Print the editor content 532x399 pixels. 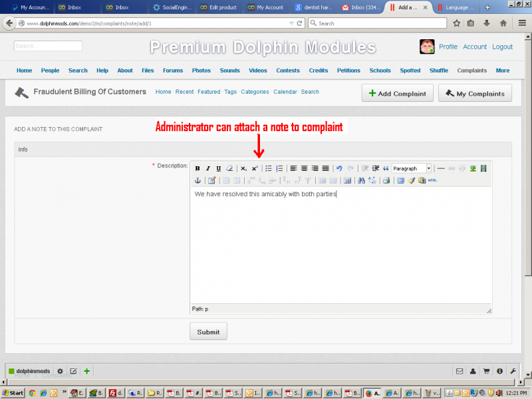pos(386,180)
